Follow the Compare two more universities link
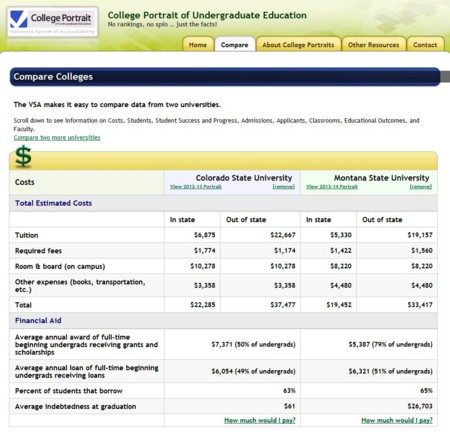450x432 pixels. point(57,138)
